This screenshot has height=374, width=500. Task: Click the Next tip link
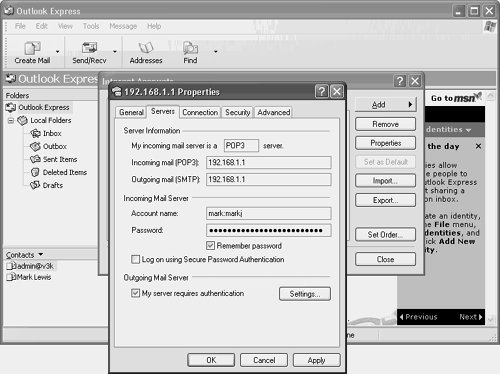click(x=470, y=317)
